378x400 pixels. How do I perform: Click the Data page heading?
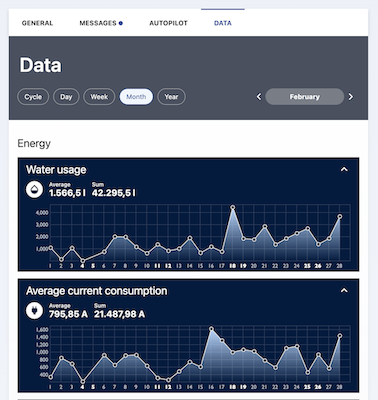coord(40,65)
